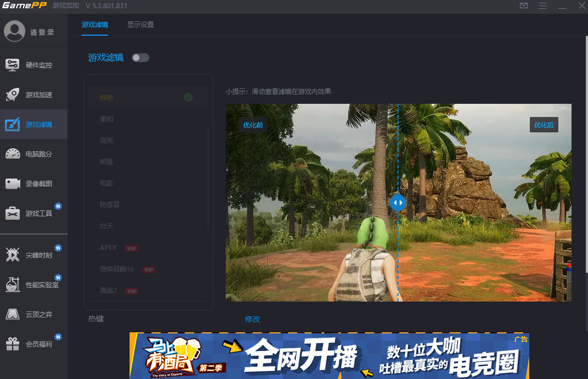Open the 电脑跑分 benchmark section
588x379 pixels.
click(33, 154)
